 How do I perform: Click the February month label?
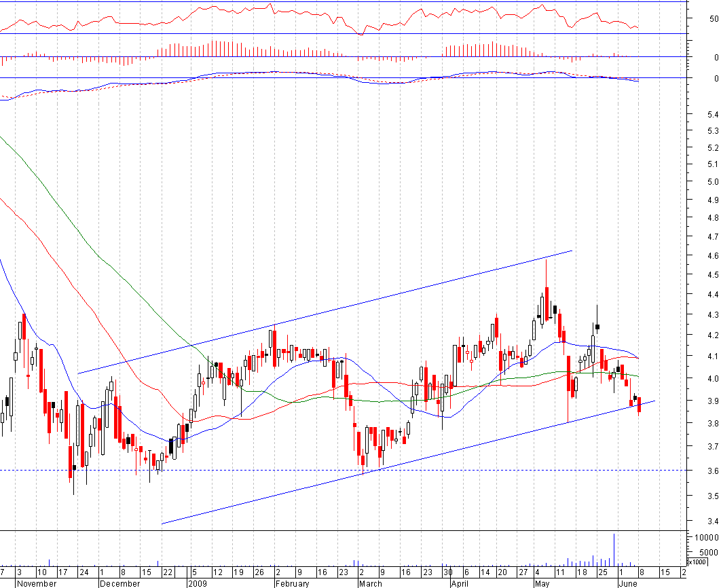[292, 583]
